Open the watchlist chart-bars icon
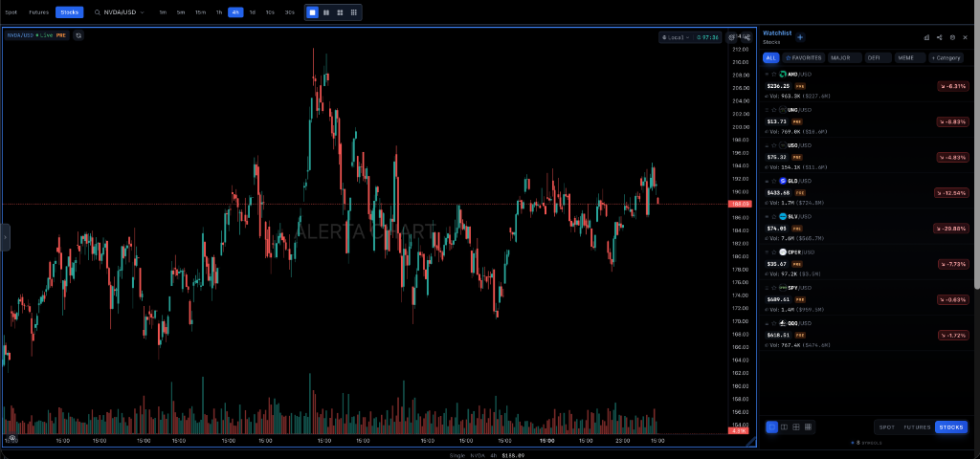The height and width of the screenshot is (459, 980). [926, 37]
